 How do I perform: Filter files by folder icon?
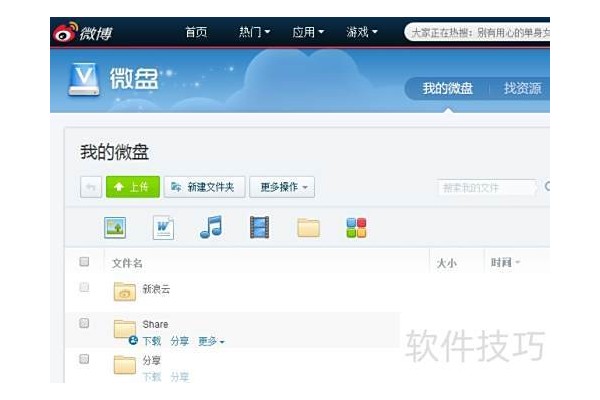pos(308,228)
